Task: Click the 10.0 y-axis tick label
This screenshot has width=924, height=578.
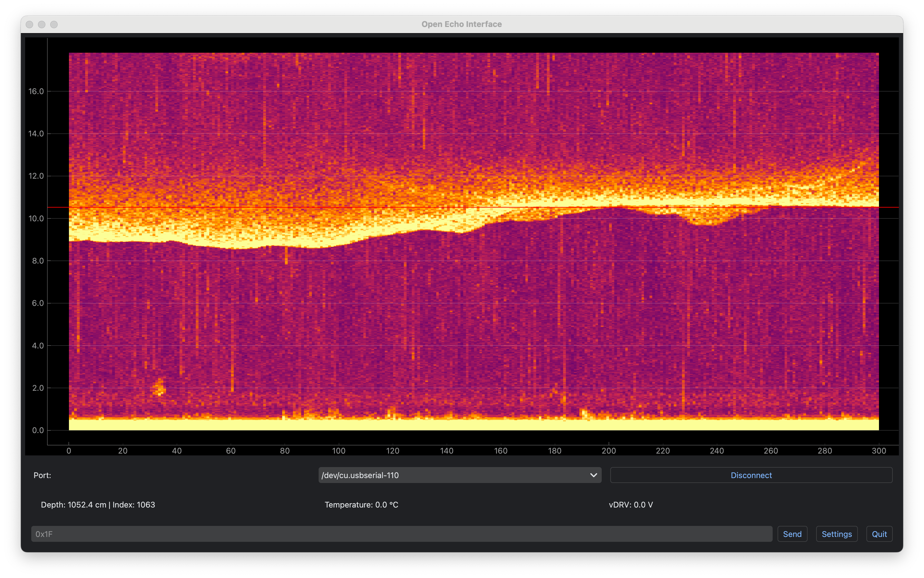Action: [36, 219]
